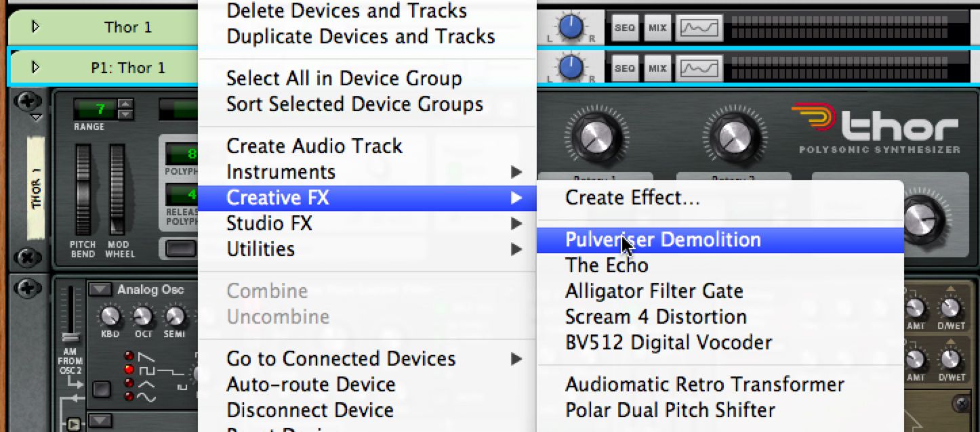The image size is (980, 432).
Task: Expand the P1: Thor 1 disclosure triangle
Action: point(35,67)
